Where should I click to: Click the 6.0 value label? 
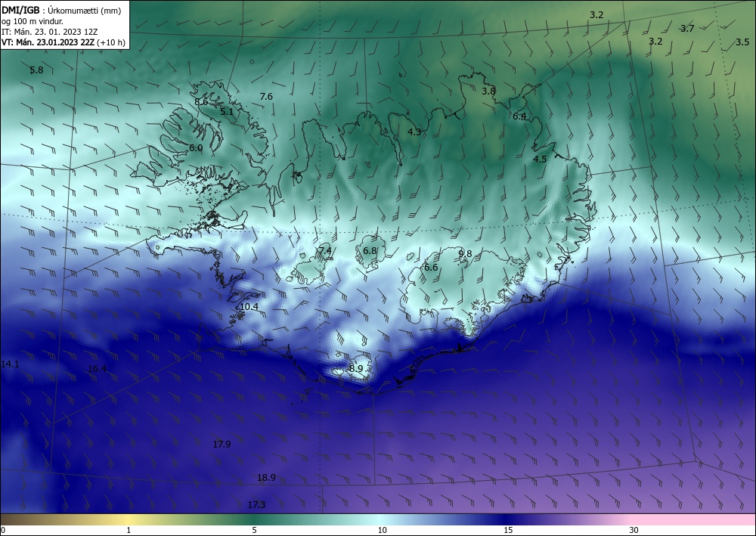point(196,148)
